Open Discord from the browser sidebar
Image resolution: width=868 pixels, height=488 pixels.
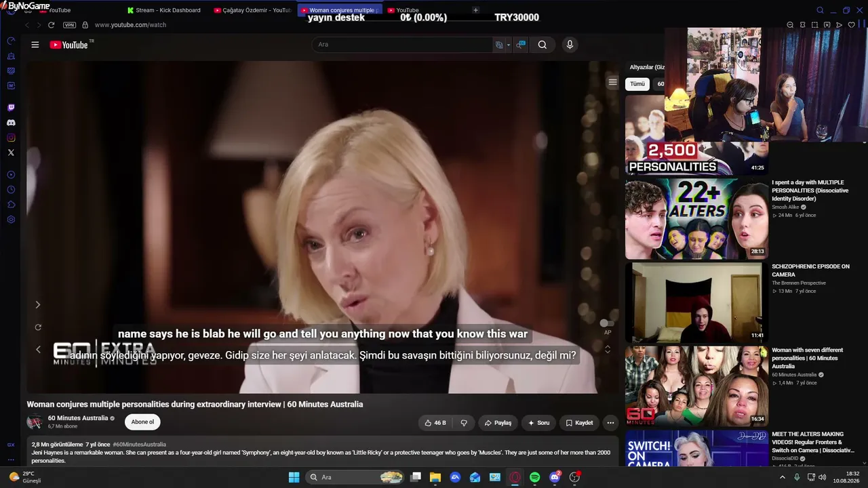click(11, 123)
